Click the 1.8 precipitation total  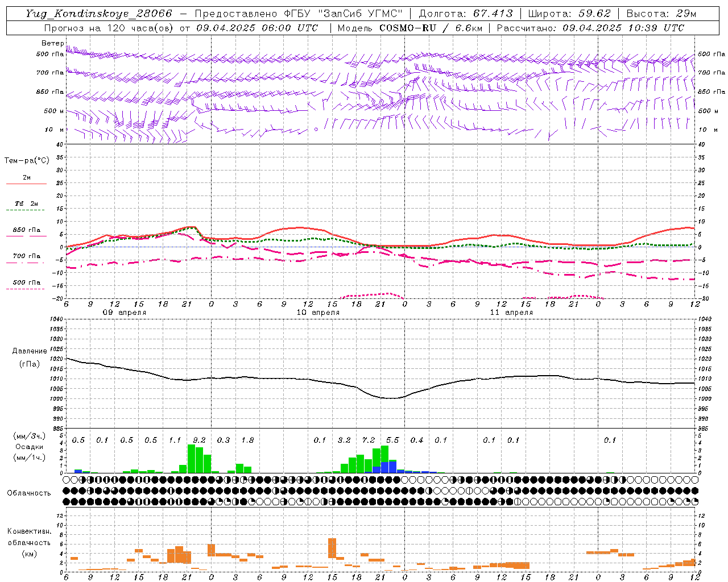click(x=247, y=440)
